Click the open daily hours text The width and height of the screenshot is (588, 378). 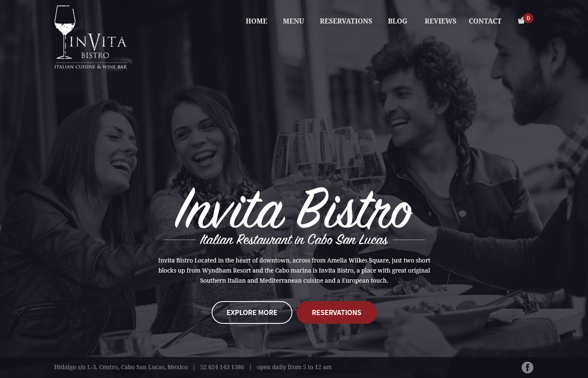coord(294,367)
